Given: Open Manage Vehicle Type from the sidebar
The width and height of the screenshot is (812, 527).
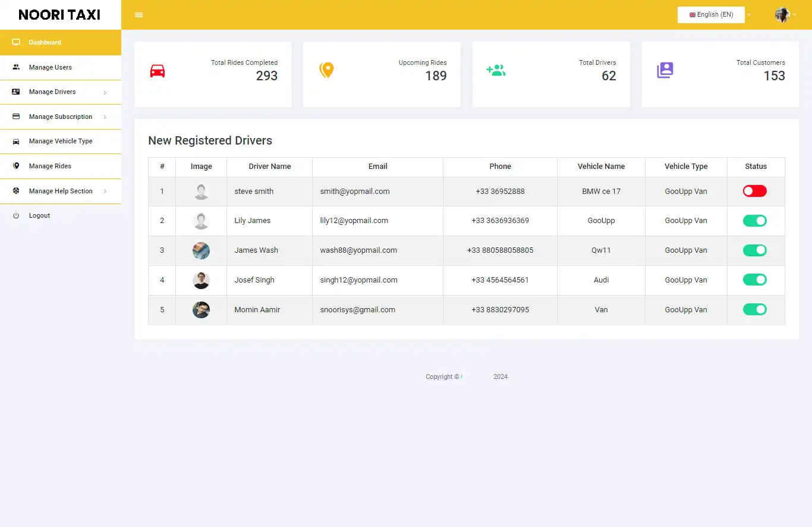Looking at the screenshot, I should point(60,141).
